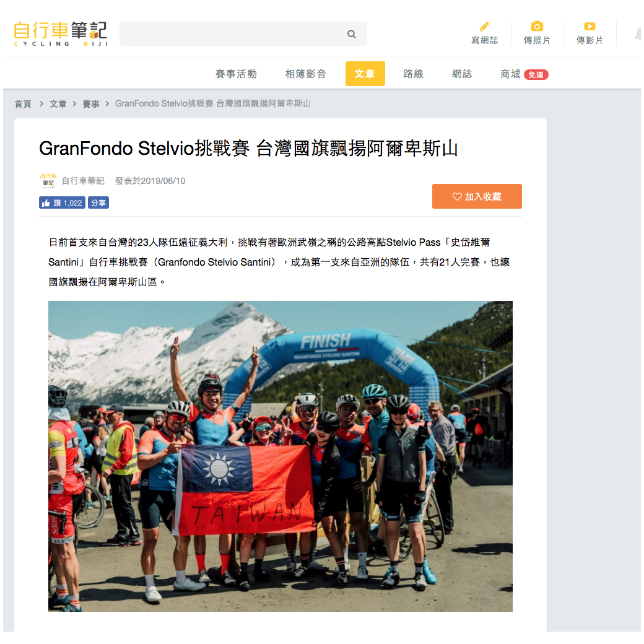Open 商城 with the 免運 badge
The width and height of the screenshot is (644, 644).
tap(524, 74)
